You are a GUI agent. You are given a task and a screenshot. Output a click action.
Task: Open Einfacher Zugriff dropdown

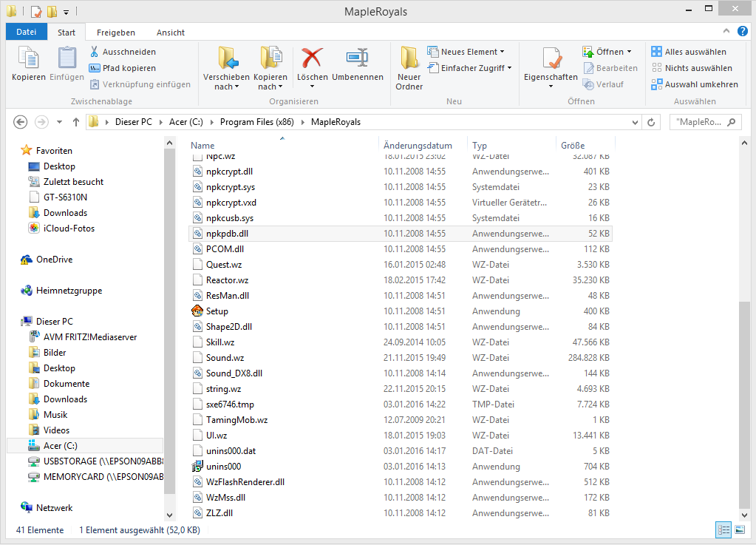[470, 68]
